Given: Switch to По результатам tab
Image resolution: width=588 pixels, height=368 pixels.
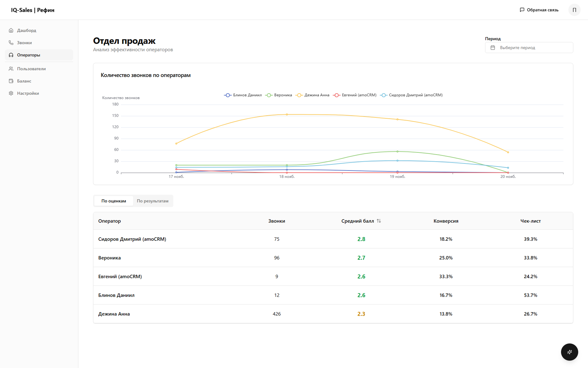Looking at the screenshot, I should [x=153, y=201].
